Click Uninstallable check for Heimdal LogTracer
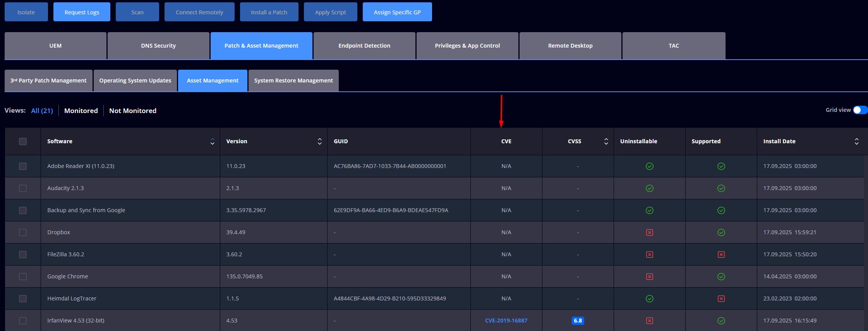The image size is (868, 331). (650, 298)
